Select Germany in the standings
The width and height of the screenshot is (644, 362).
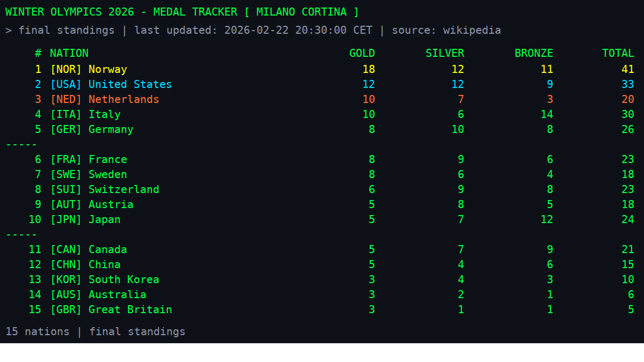(x=111, y=129)
